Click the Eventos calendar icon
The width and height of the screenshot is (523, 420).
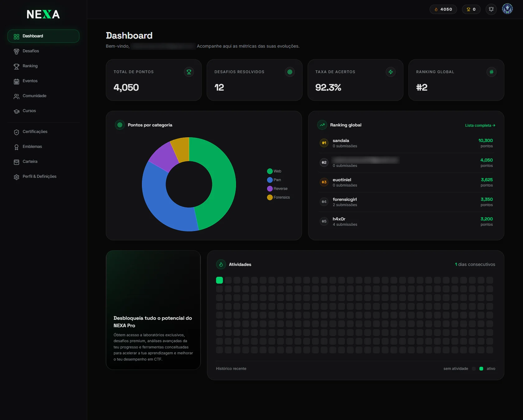tap(16, 82)
